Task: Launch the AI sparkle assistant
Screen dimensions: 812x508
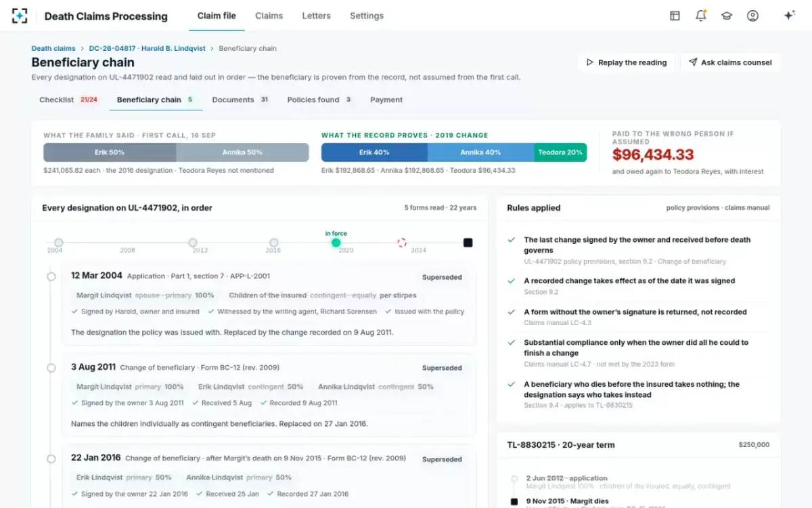Action: pos(789,16)
